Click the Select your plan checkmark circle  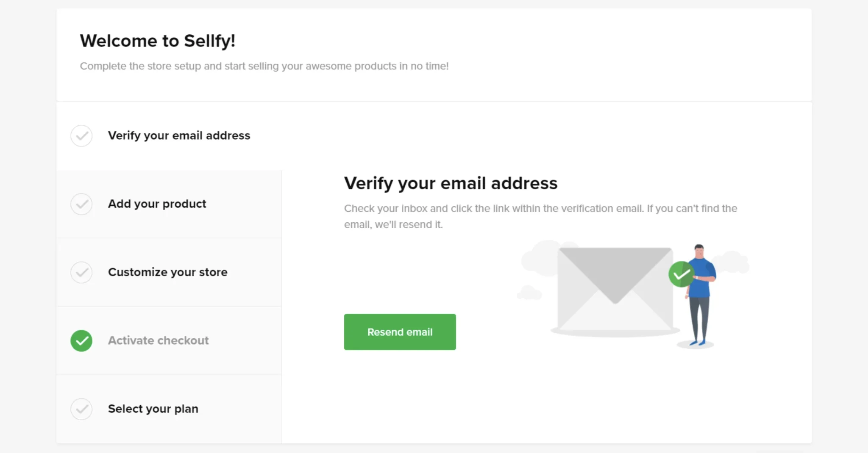(81, 409)
